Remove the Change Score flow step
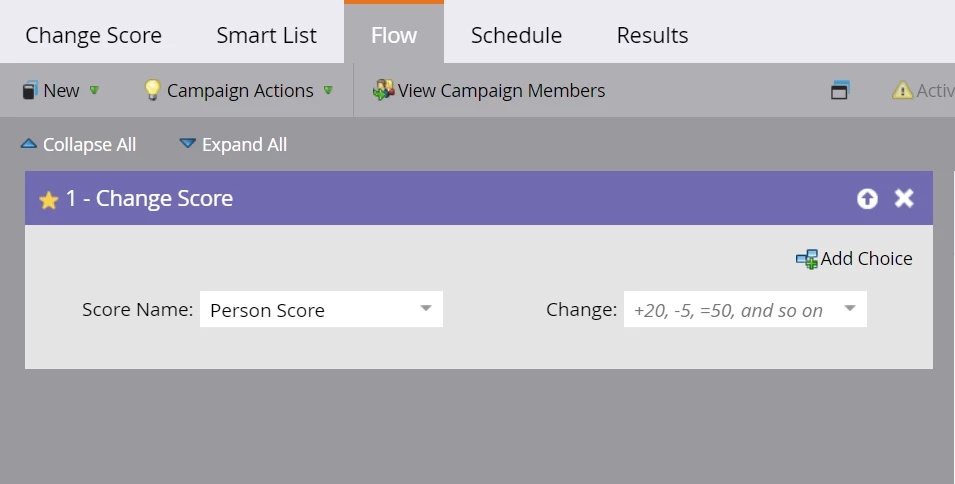This screenshot has width=955, height=484. click(x=904, y=199)
